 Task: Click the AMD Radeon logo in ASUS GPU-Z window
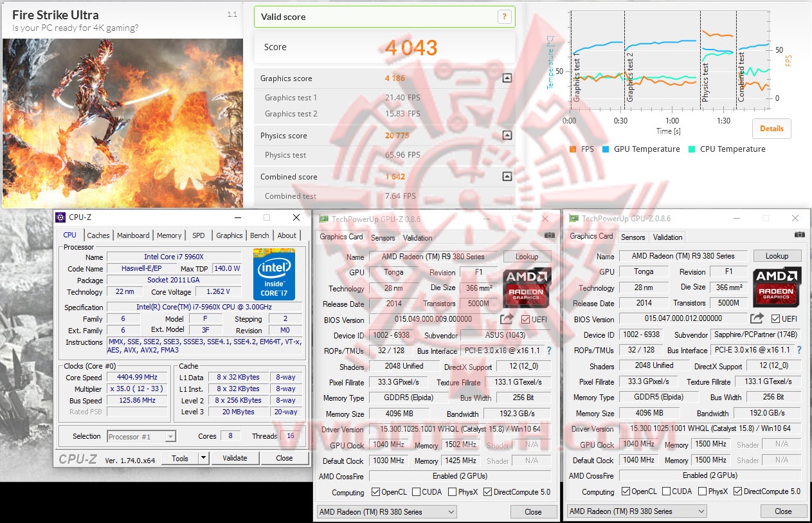coord(527,288)
